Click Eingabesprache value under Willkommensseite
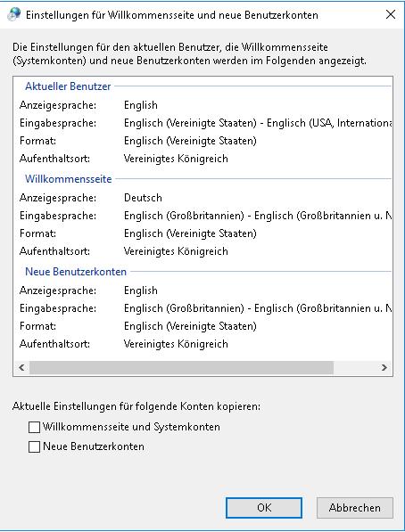This screenshot has height=532, width=405. coord(258,216)
